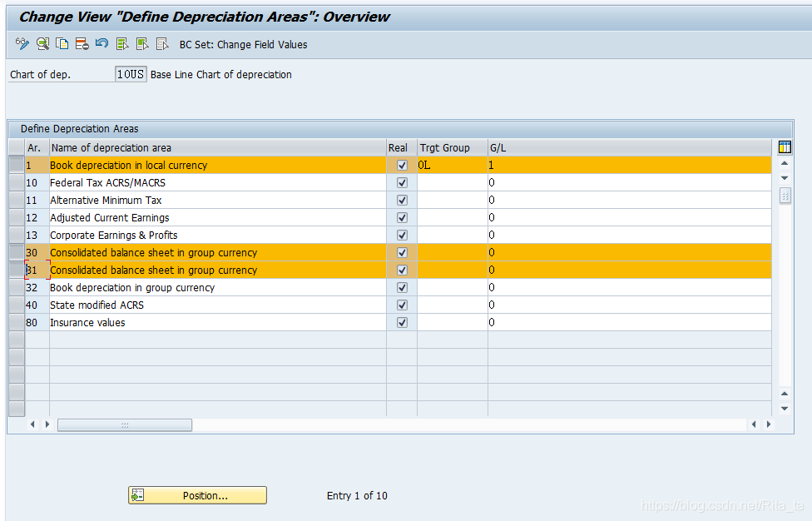Click select-all corner cell left of Ar. header
This screenshot has height=521, width=812.
[17, 147]
